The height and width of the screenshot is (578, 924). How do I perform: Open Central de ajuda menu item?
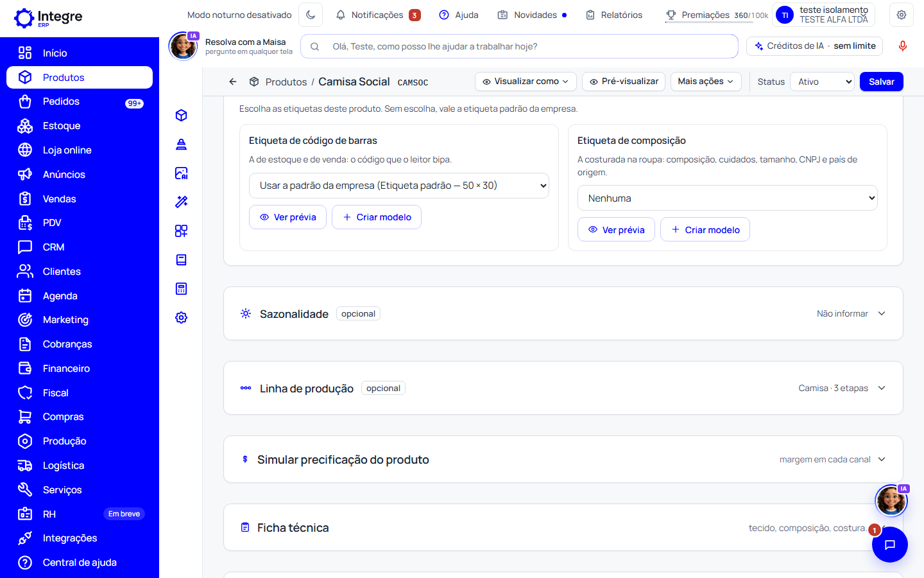[80, 563]
